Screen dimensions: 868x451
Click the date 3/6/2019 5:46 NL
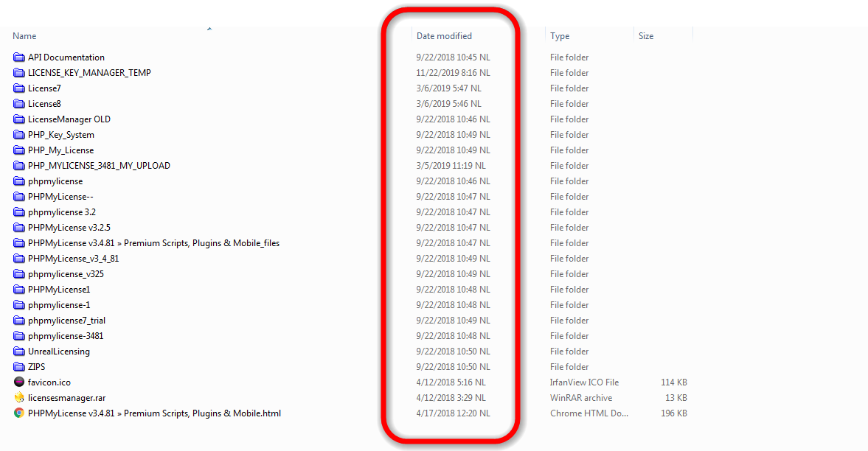coord(448,103)
